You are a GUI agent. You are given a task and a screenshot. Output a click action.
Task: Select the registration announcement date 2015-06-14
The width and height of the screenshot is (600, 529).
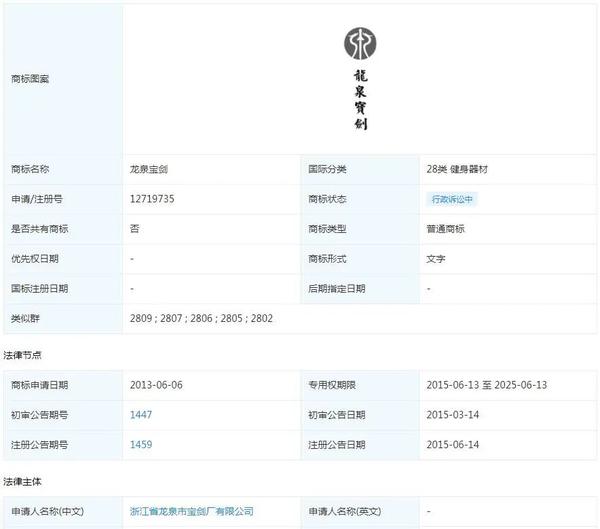point(453,445)
